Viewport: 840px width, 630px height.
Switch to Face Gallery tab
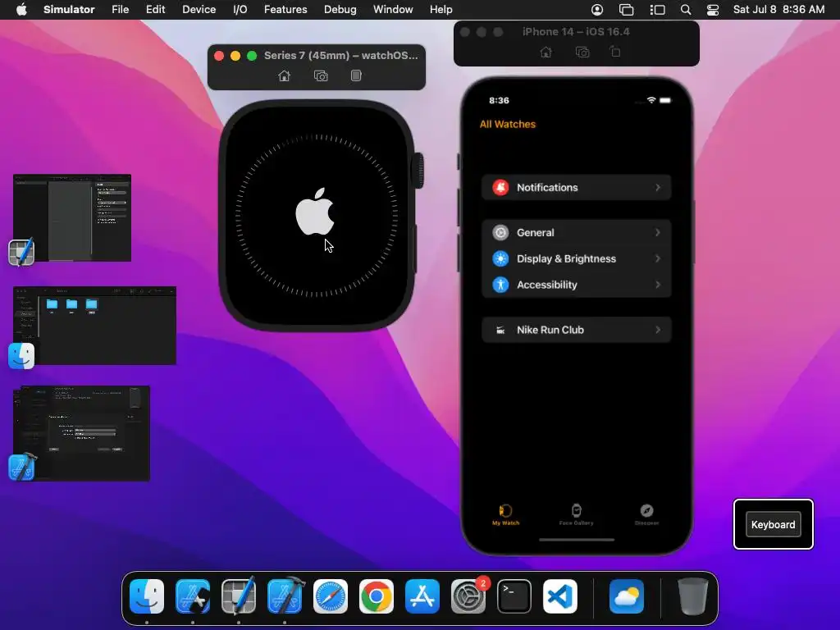pyautogui.click(x=577, y=515)
